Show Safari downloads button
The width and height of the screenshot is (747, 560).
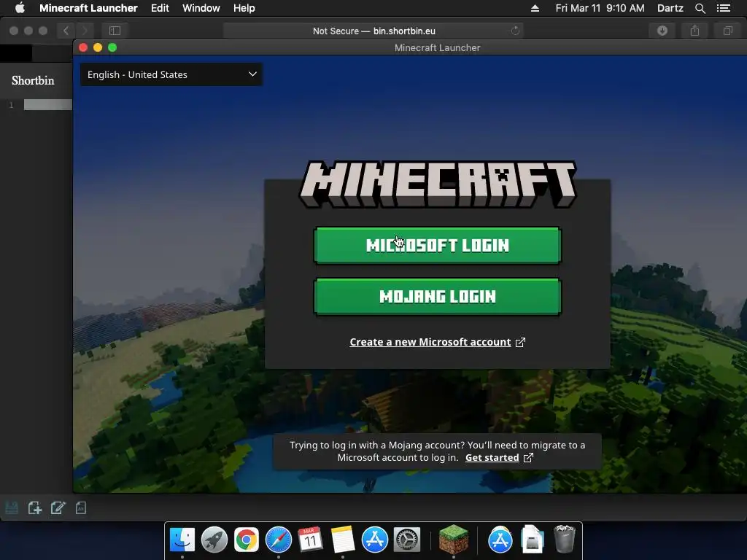coord(662,31)
